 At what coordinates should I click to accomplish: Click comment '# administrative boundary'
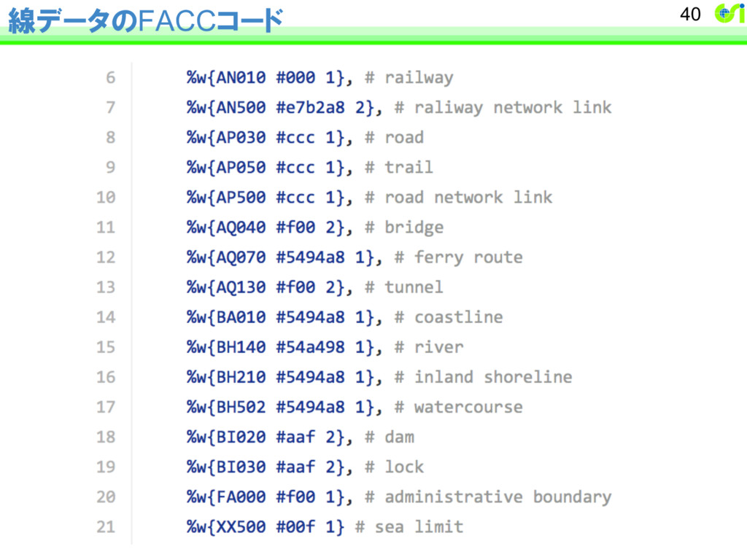(488, 497)
